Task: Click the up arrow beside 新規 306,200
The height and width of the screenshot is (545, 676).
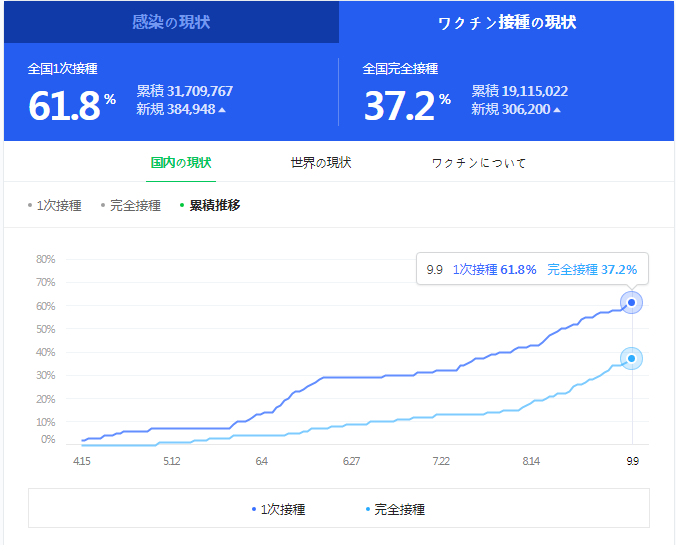Action: tap(556, 110)
